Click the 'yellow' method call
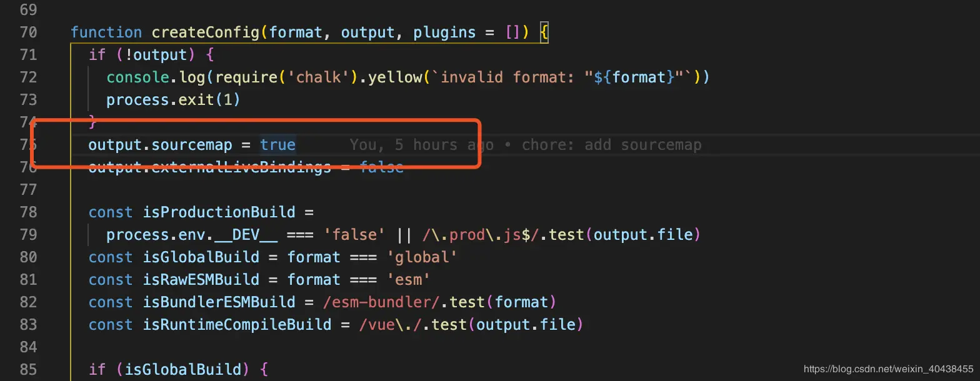The height and width of the screenshot is (381, 980). [395, 77]
